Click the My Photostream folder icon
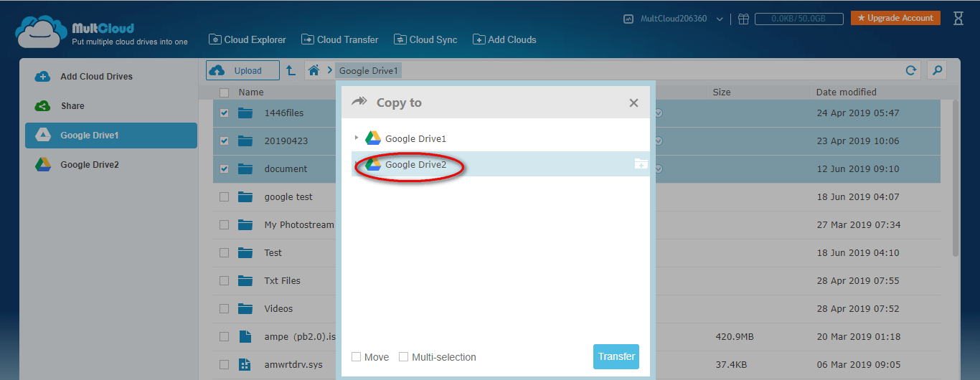 coord(246,225)
